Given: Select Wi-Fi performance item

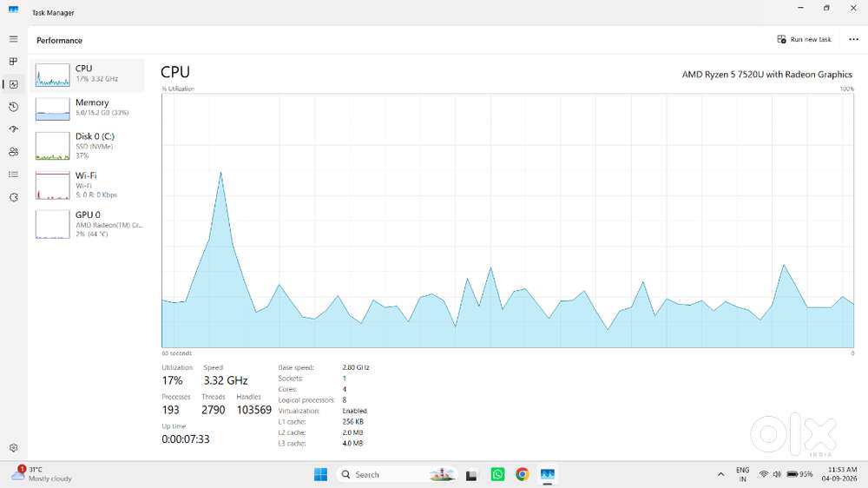Looking at the screenshot, I should (x=88, y=185).
